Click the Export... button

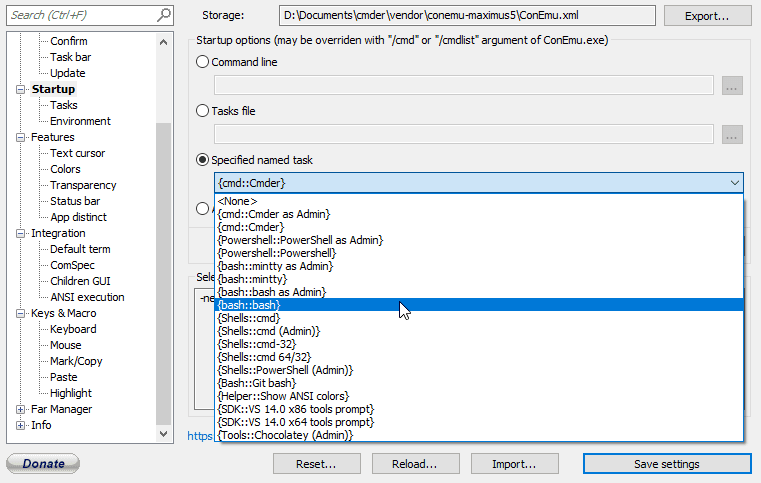707,16
